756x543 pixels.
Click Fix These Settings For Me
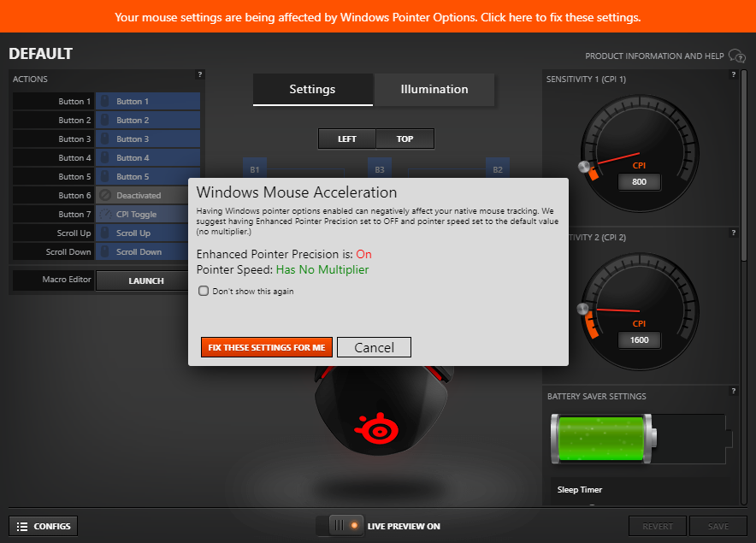pos(267,347)
